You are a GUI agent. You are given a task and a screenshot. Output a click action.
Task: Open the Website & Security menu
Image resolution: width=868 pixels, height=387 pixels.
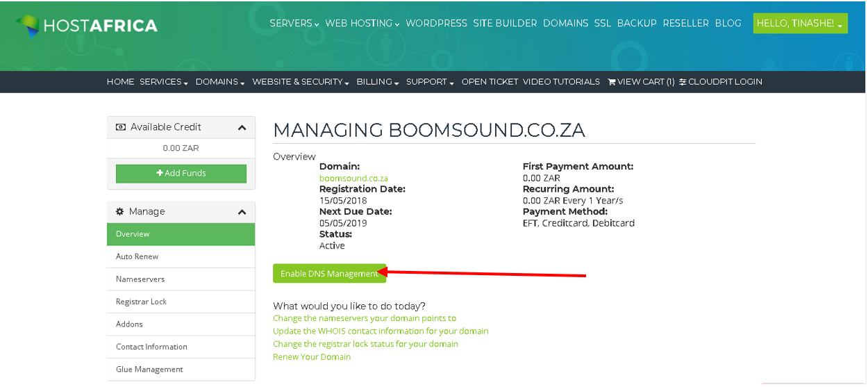tap(300, 82)
